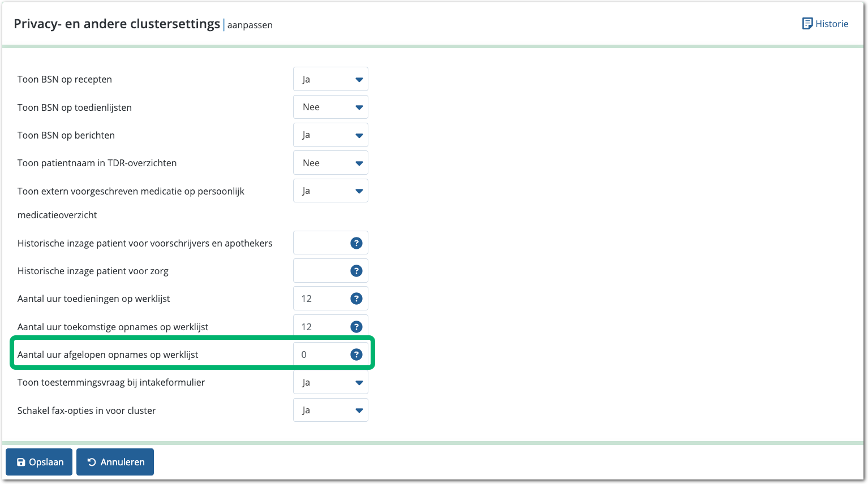
Task: Expand Toon BSN op toedienlijsten dropdown
Action: pos(330,107)
